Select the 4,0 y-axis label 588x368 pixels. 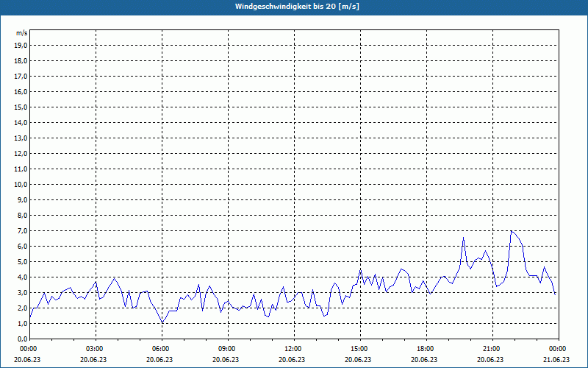click(x=23, y=277)
